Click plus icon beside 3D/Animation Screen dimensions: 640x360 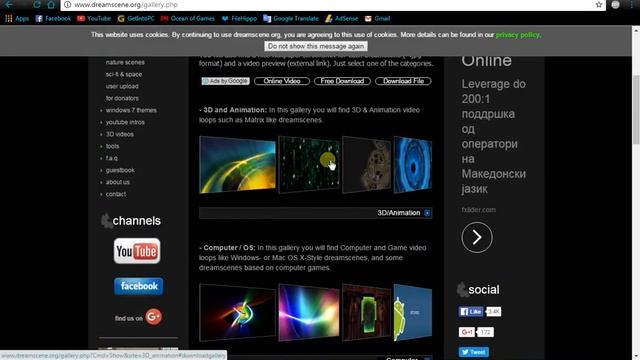click(x=427, y=213)
